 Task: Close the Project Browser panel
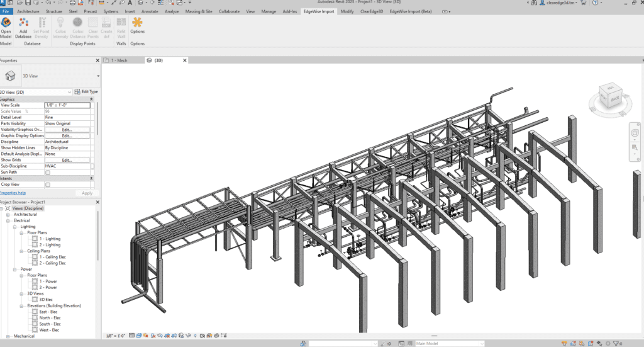click(x=97, y=202)
